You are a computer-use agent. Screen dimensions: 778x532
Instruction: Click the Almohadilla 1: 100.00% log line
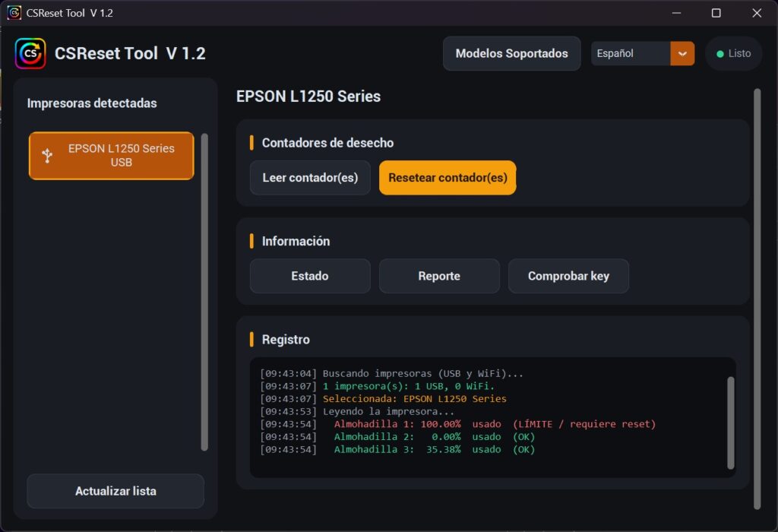(x=457, y=424)
